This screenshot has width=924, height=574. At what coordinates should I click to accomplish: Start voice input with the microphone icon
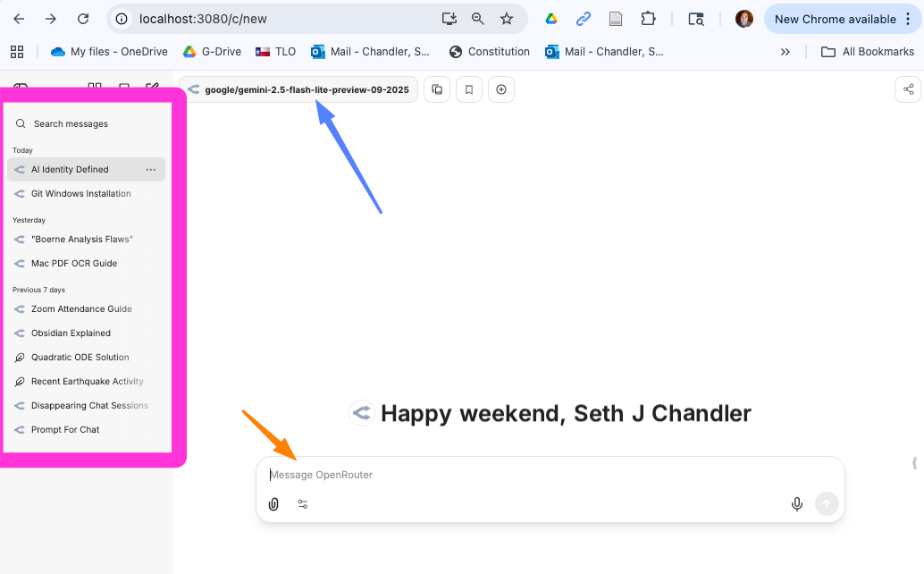coord(797,504)
